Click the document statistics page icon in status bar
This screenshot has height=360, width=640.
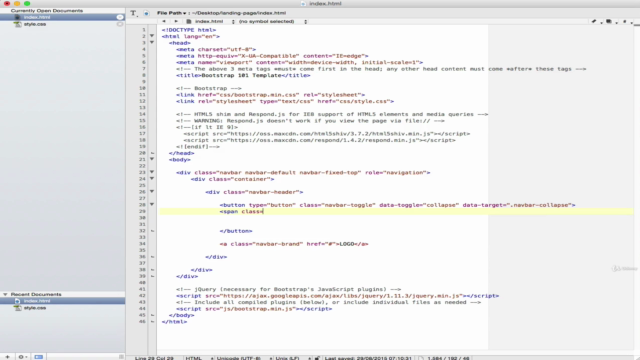tap(421, 358)
